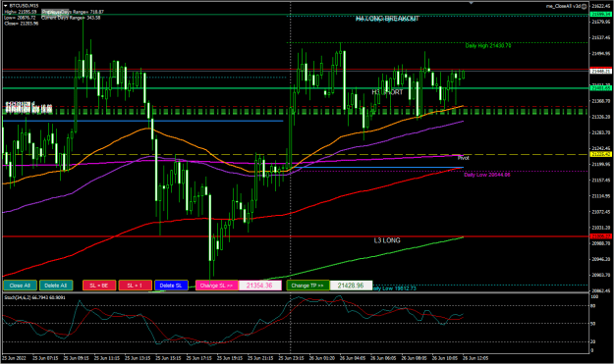Click the yellow pivot price tag on the axis
This screenshot has height=364, width=614.
[600, 154]
